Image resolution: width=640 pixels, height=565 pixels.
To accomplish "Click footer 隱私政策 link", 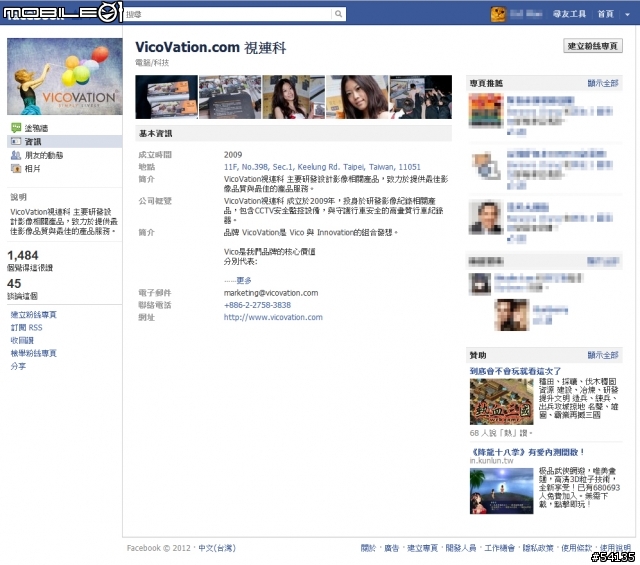I will (538, 548).
